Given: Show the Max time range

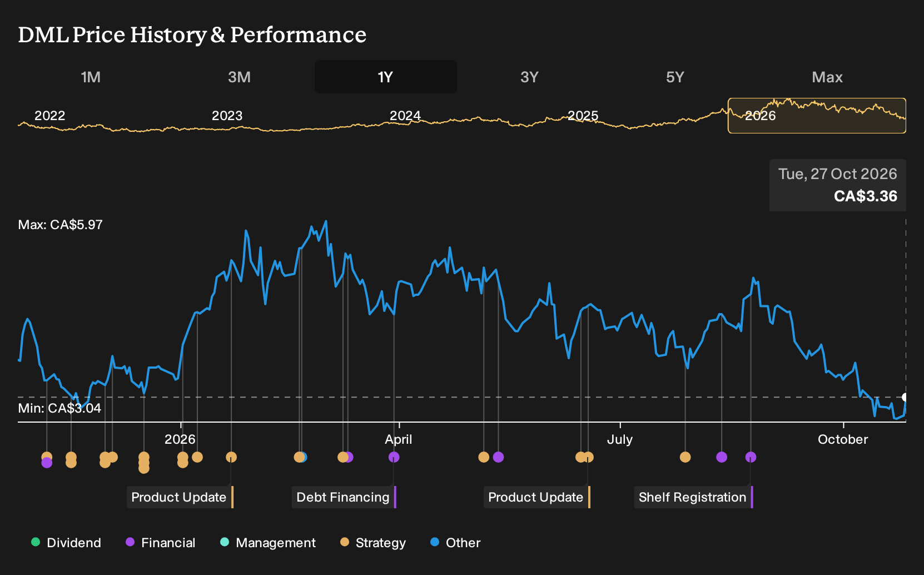Looking at the screenshot, I should pos(827,77).
